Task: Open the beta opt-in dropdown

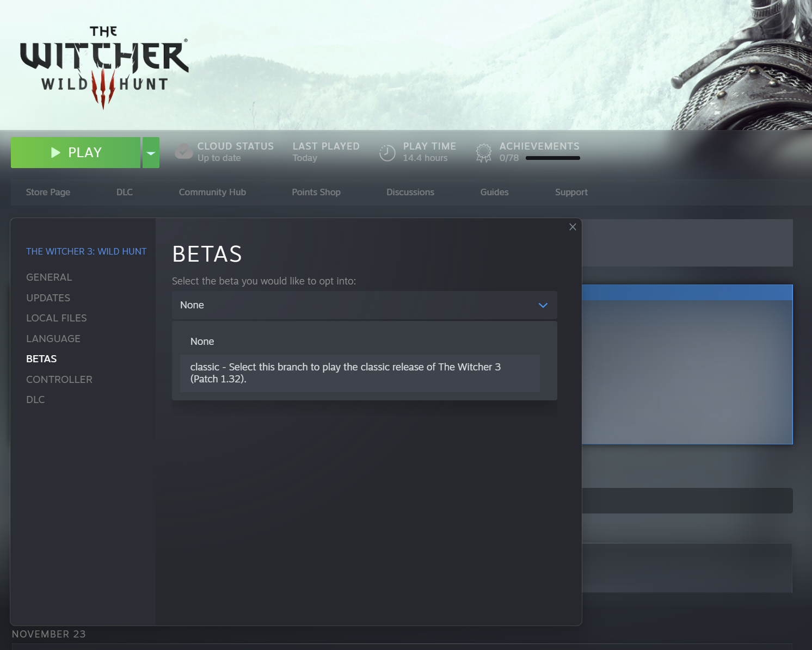Action: click(x=364, y=305)
